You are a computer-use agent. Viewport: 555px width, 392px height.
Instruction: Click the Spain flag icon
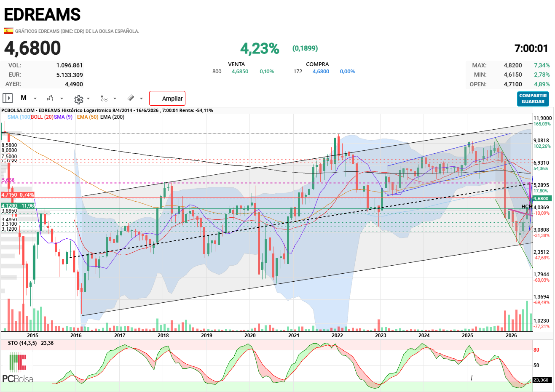(x=8, y=31)
